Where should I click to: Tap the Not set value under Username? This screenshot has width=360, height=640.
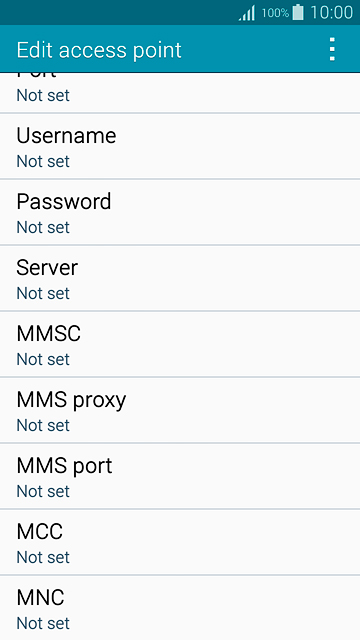tap(43, 161)
